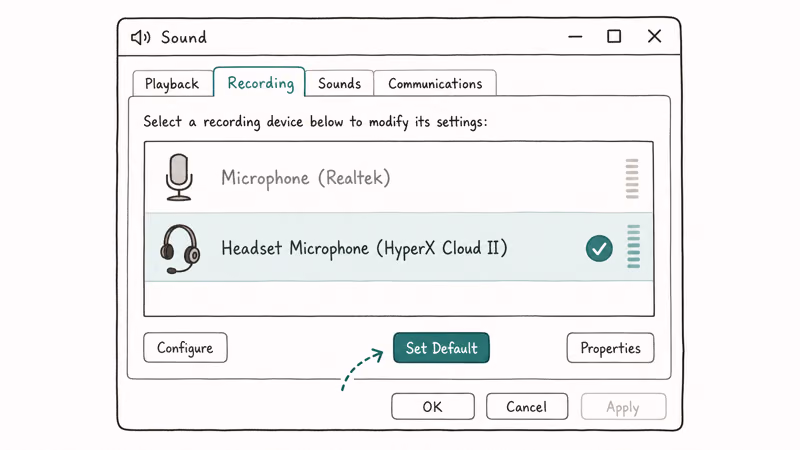This screenshot has height=450, width=800.
Task: Click the 'Sound' window title text
Action: (184, 37)
